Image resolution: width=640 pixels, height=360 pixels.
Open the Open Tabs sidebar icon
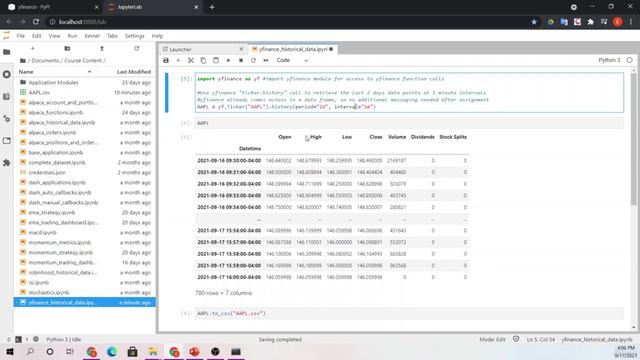(7, 141)
